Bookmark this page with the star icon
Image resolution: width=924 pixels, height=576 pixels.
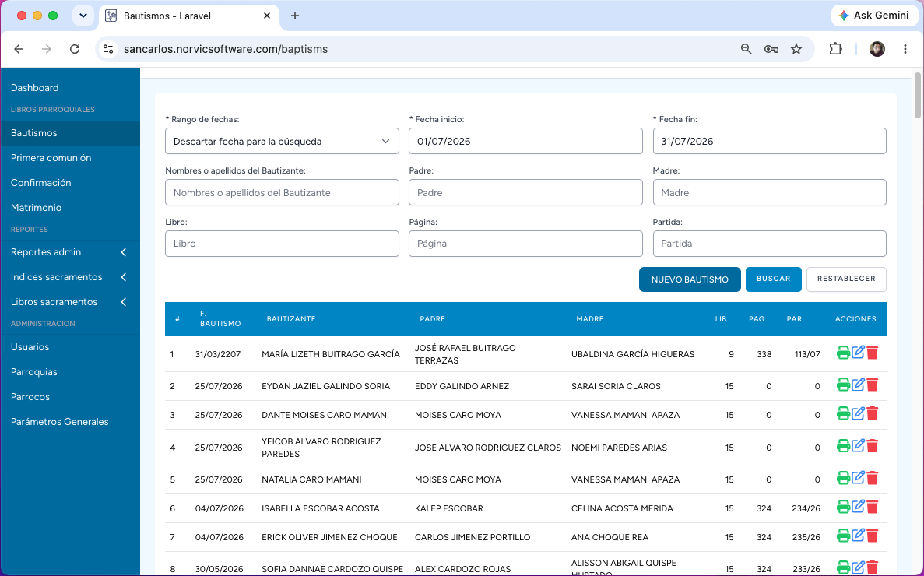pos(796,49)
